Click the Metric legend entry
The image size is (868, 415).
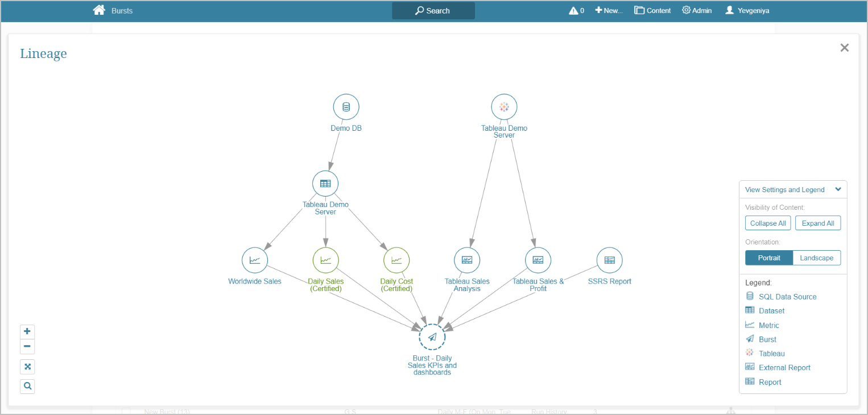762,325
